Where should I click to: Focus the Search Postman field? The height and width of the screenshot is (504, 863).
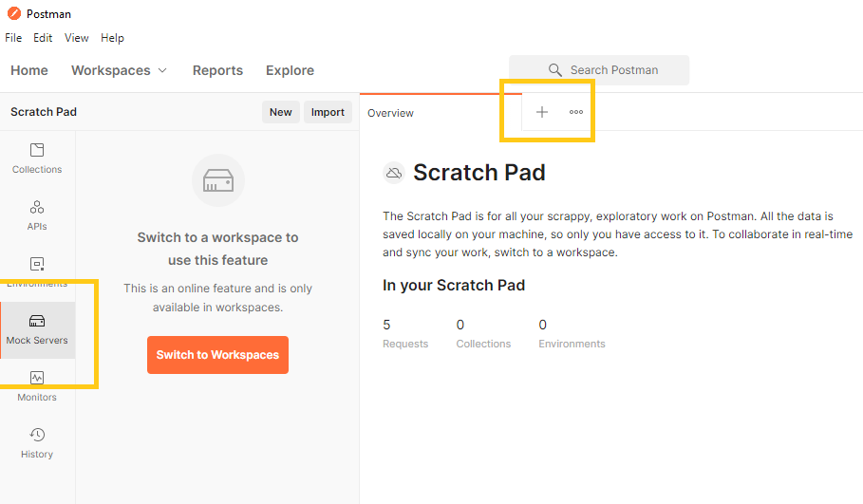(x=599, y=70)
